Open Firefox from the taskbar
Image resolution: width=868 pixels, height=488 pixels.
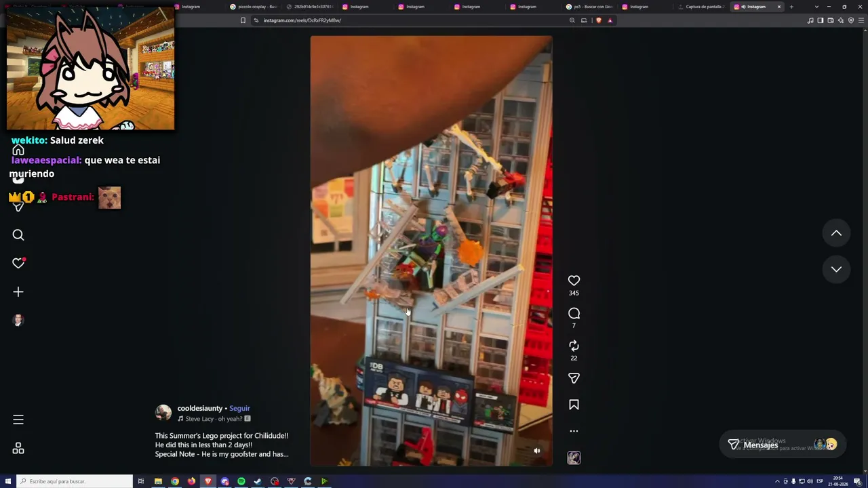point(191,481)
